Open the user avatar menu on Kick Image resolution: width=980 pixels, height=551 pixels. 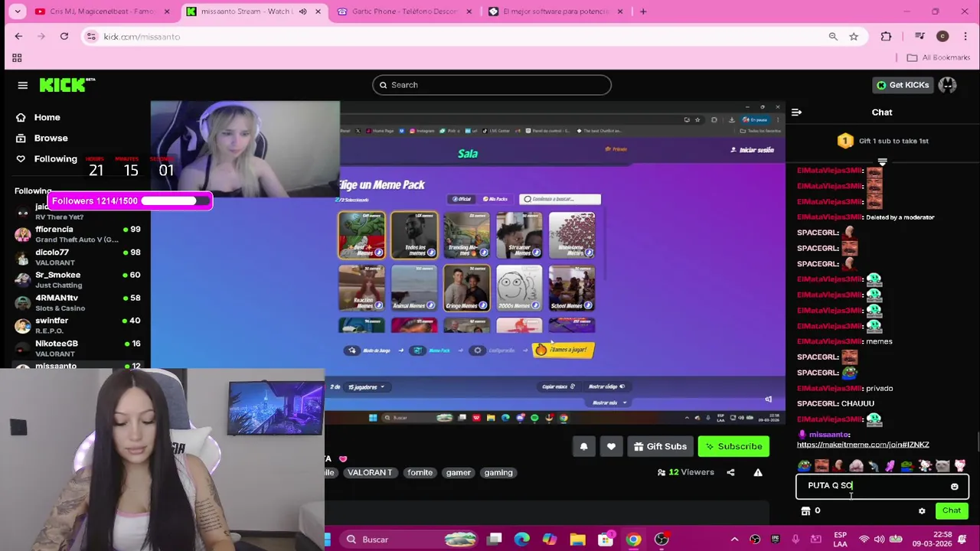(947, 85)
